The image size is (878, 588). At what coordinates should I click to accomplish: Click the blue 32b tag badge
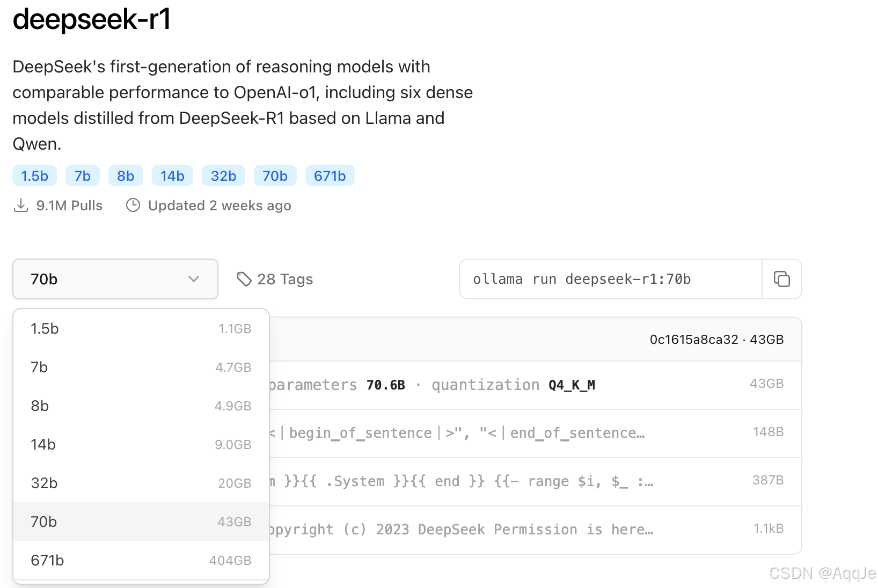tap(223, 176)
